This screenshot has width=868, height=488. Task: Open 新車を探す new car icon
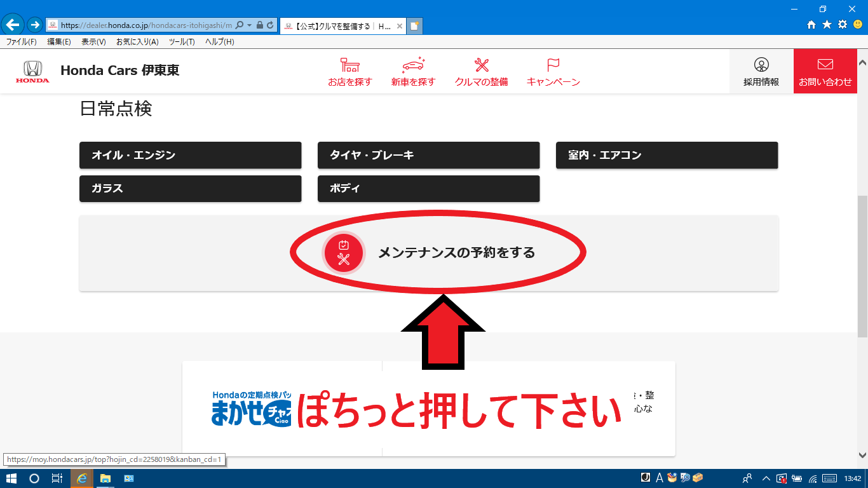pyautogui.click(x=413, y=65)
